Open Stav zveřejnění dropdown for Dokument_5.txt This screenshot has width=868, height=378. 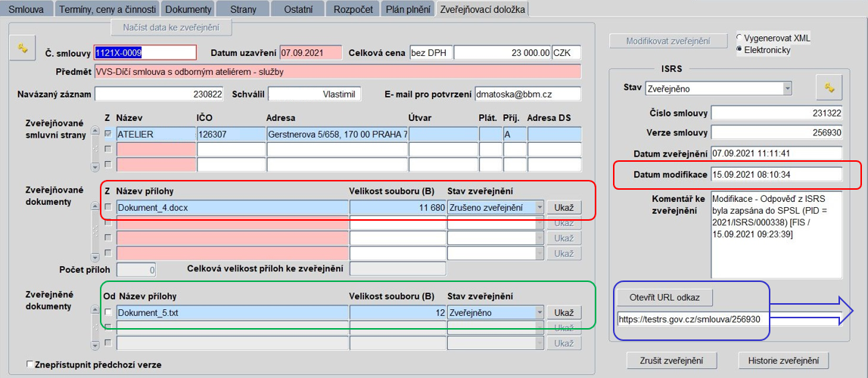click(x=540, y=312)
